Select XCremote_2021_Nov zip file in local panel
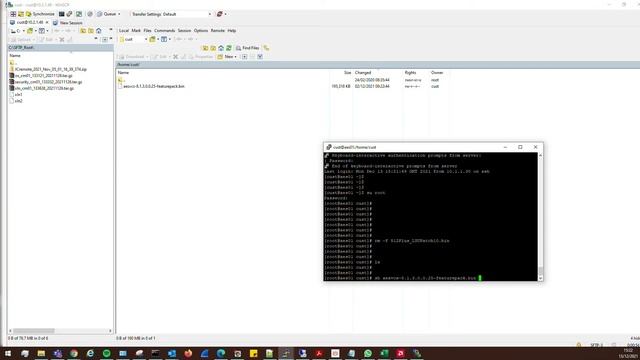Screen dimensions: 640x360 click(x=51, y=69)
